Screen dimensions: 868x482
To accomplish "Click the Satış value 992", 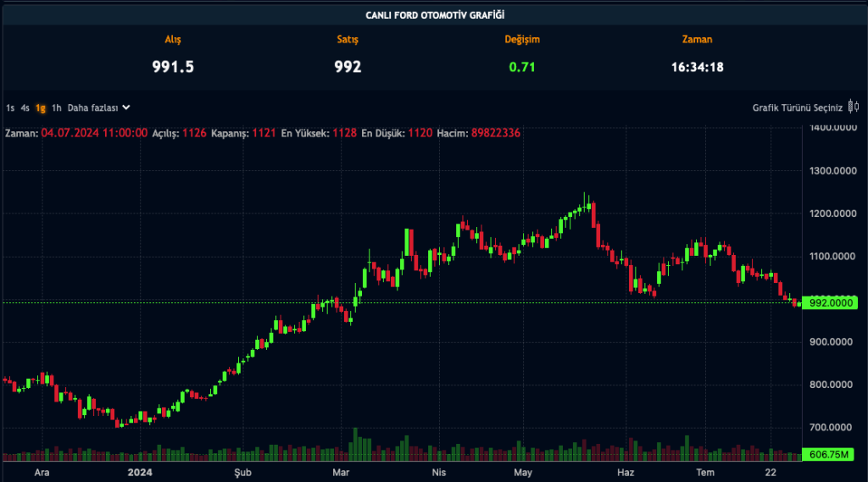I will tap(348, 67).
